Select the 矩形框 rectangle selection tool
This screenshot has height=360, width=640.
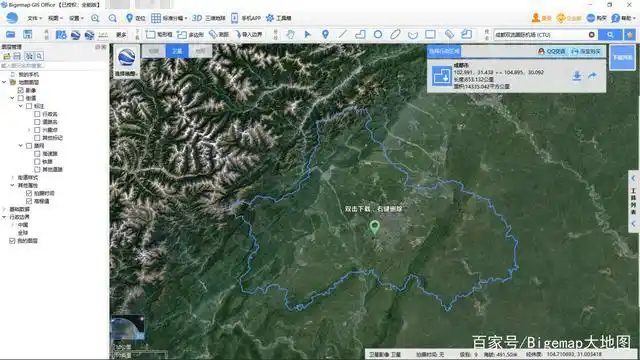click(159, 34)
